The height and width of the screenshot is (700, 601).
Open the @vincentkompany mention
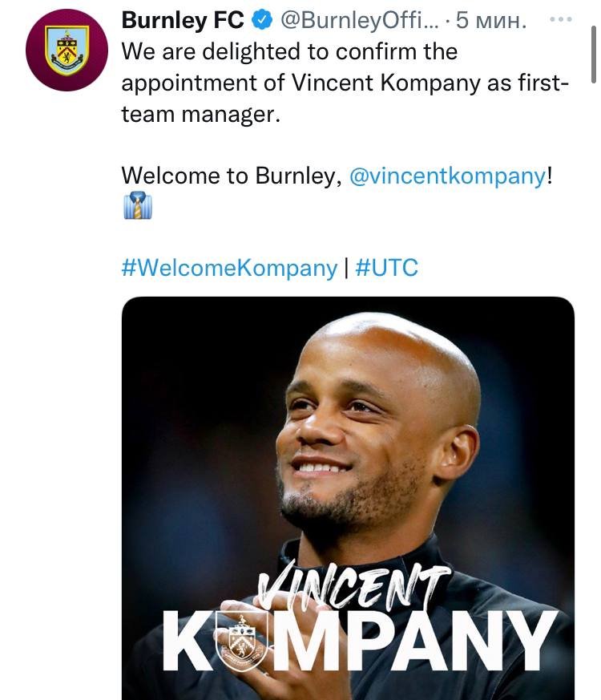[x=447, y=176]
